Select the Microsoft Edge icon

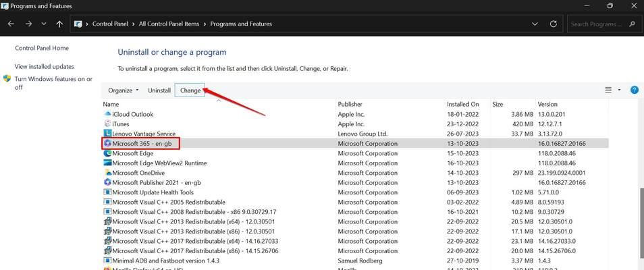coord(107,153)
